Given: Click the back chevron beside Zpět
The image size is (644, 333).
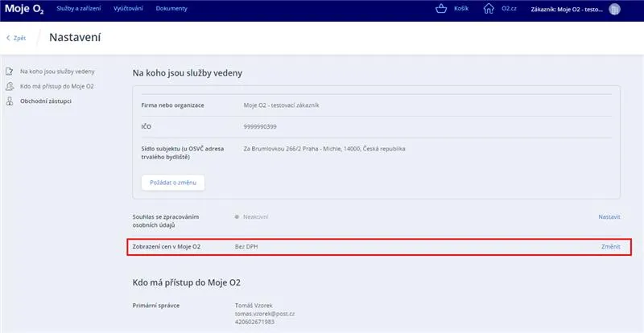Looking at the screenshot, I should click(x=9, y=38).
